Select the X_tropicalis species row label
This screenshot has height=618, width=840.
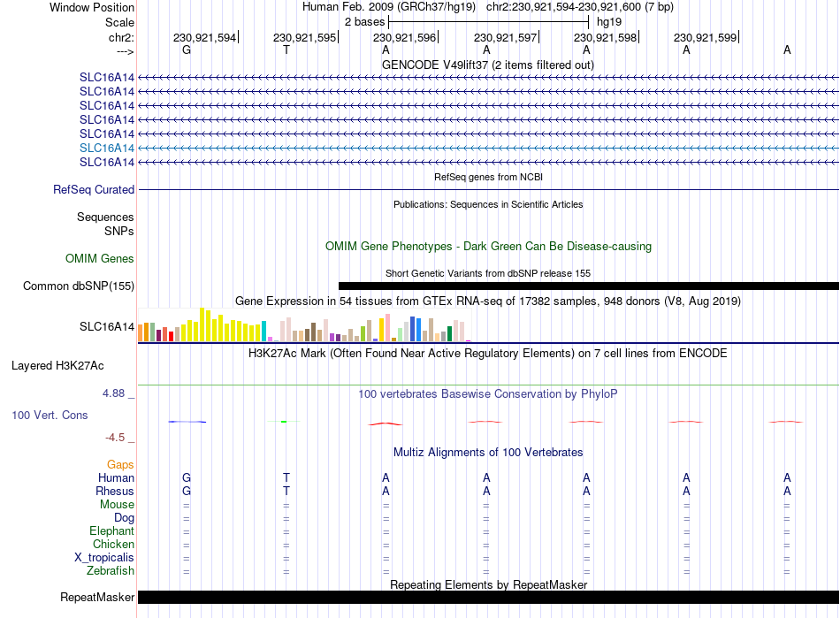[x=104, y=558]
